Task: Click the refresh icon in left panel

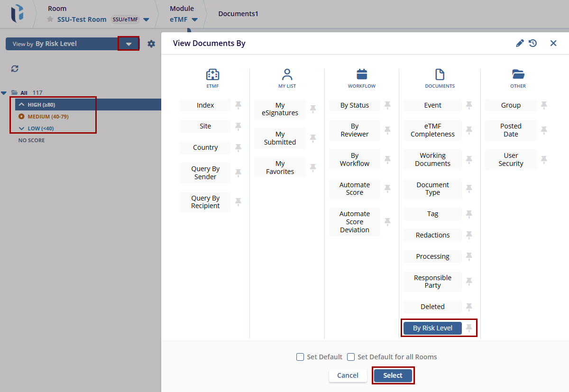Action: click(15, 69)
